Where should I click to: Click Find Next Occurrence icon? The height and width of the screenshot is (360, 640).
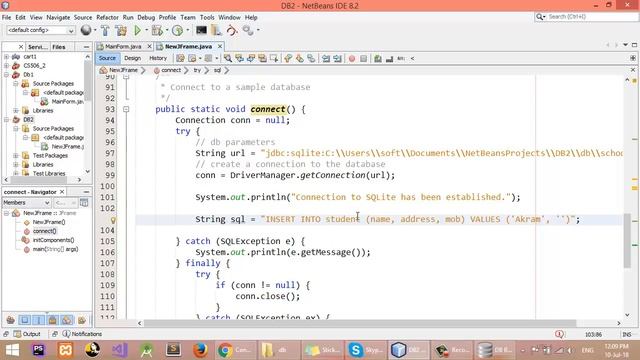pyautogui.click(x=251, y=58)
